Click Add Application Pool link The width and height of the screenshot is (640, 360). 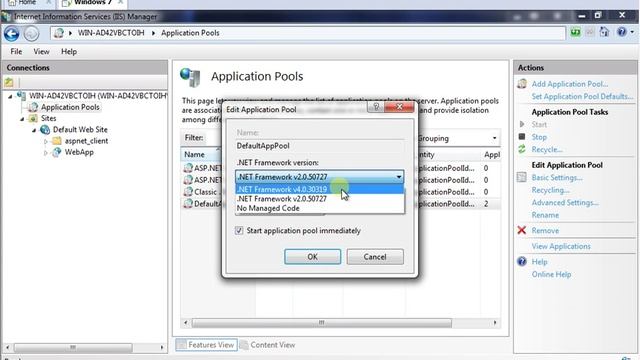pyautogui.click(x=569, y=84)
